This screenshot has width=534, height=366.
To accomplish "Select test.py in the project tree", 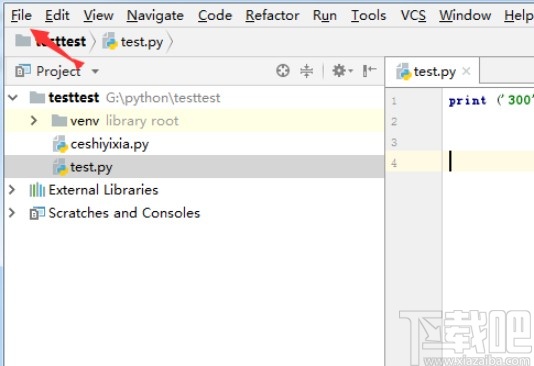I will pyautogui.click(x=91, y=167).
